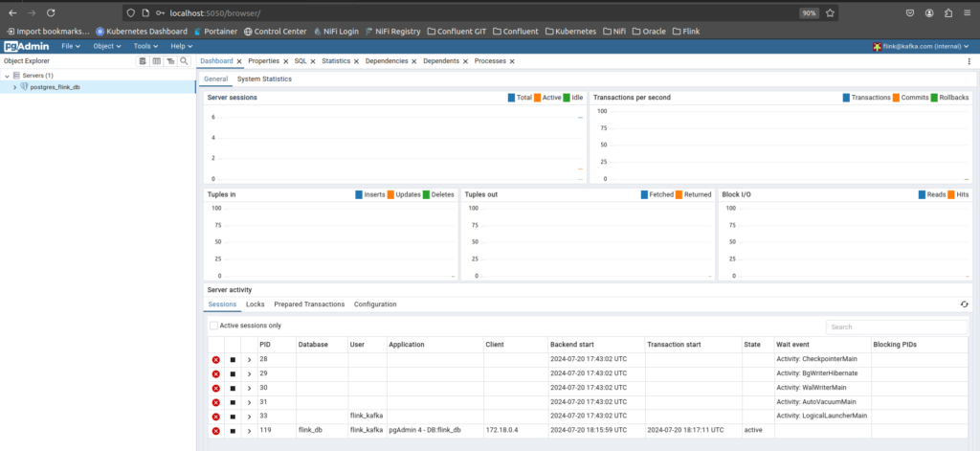Close the Properties tab
The image size is (980, 451).
point(285,61)
